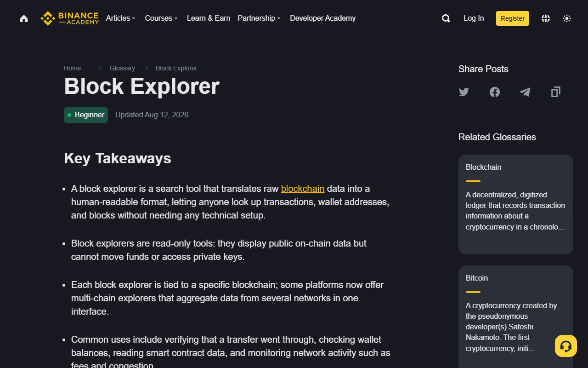The image size is (588, 368).
Task: Expand the Partnership dropdown menu
Action: coord(259,18)
